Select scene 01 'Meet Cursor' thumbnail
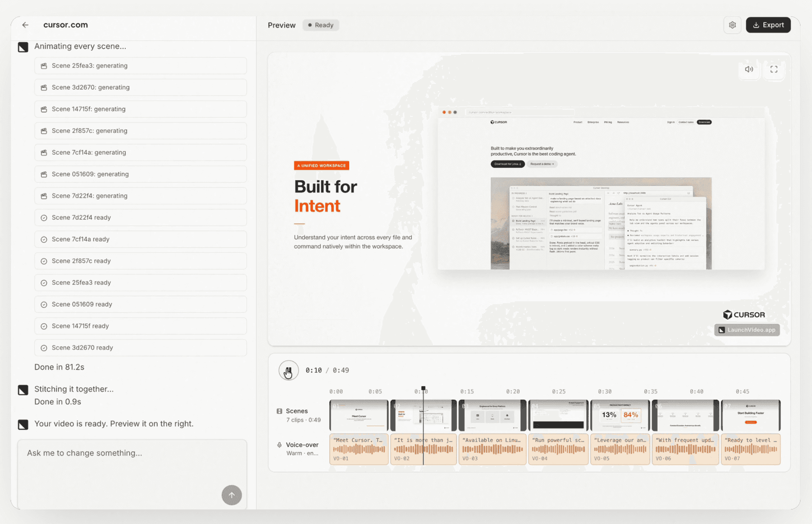This screenshot has height=524, width=812. (x=359, y=415)
